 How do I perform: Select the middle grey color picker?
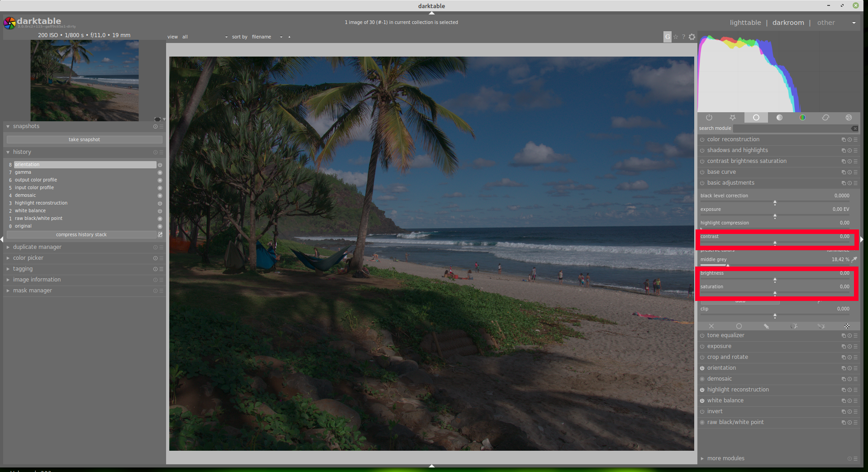(x=854, y=259)
